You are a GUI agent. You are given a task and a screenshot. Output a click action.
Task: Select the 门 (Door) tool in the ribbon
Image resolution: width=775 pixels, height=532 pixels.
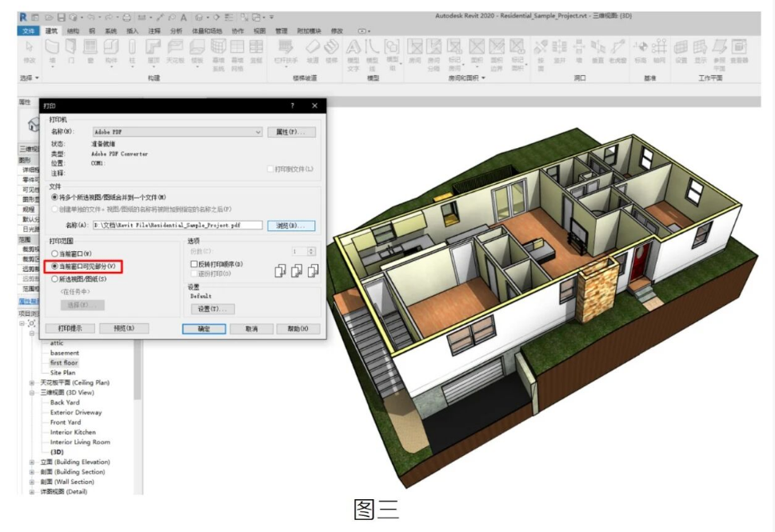(71, 51)
